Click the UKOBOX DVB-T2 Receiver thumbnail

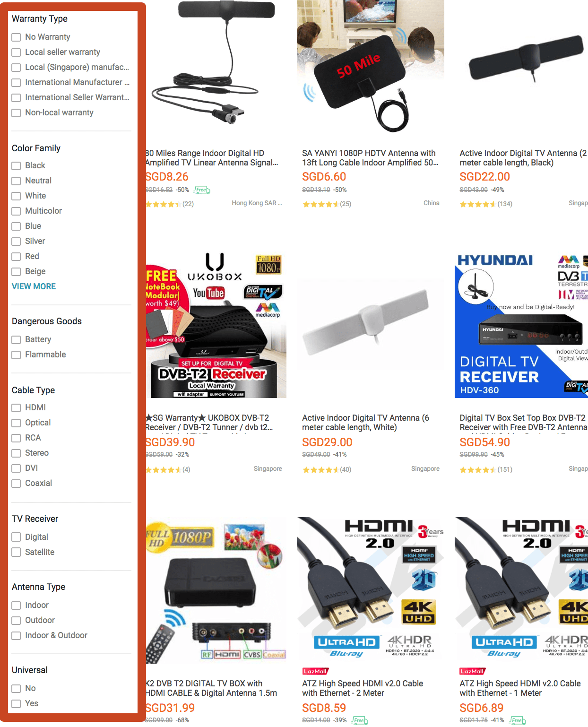(x=216, y=325)
